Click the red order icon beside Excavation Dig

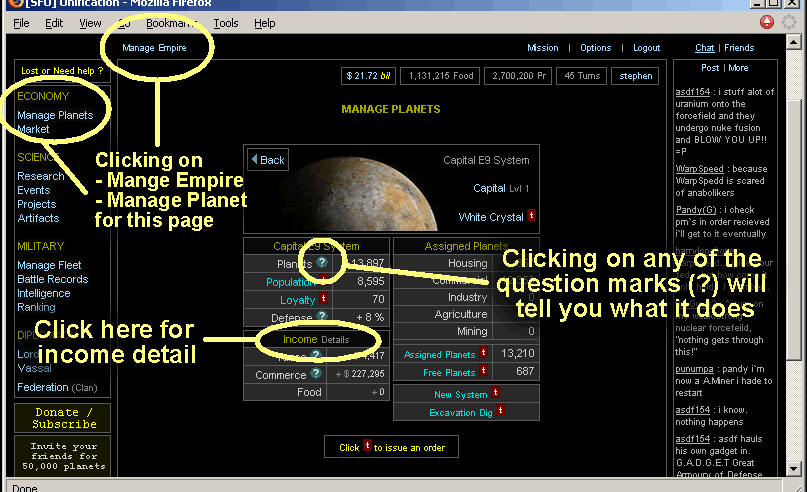(x=499, y=411)
